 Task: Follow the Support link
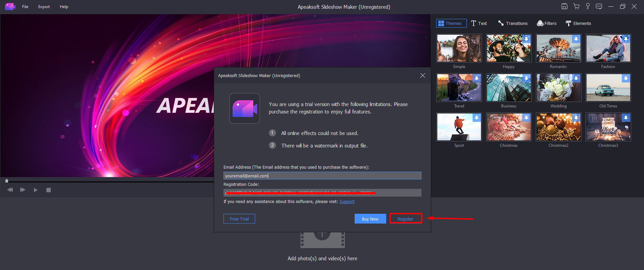click(347, 201)
